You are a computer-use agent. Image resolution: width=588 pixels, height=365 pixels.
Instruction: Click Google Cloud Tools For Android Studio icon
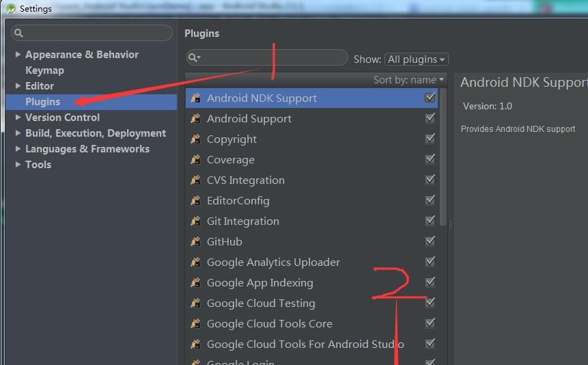pyautogui.click(x=195, y=344)
